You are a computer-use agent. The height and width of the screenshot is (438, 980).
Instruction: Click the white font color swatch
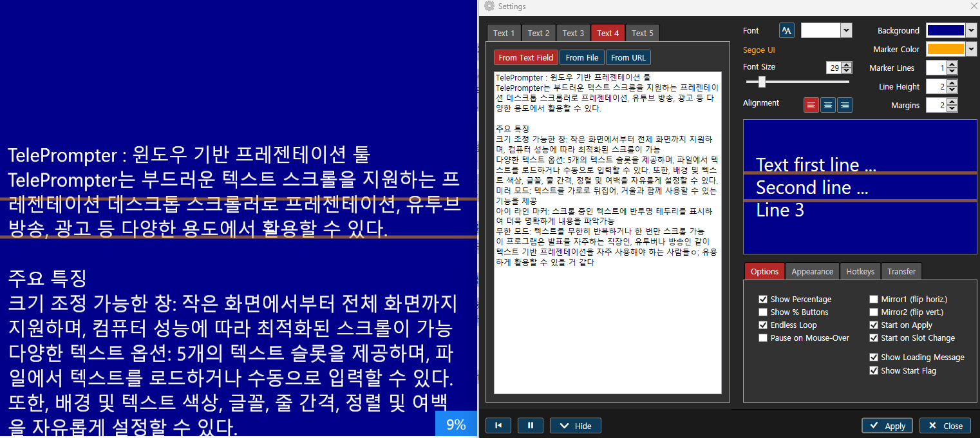point(820,30)
